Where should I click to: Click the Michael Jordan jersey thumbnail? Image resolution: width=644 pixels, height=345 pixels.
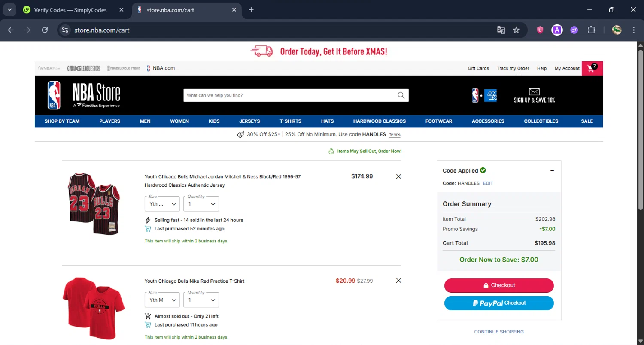click(x=94, y=203)
